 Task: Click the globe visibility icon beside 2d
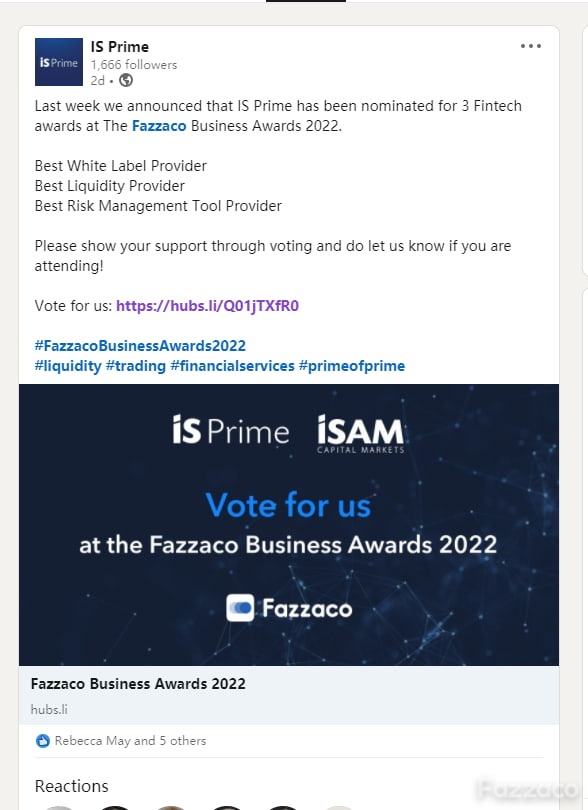click(x=126, y=80)
